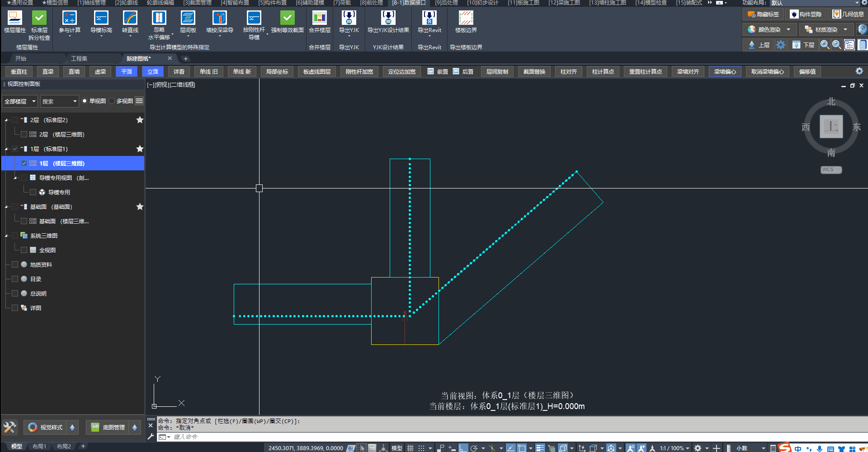Select the 多视图 radio button
The width and height of the screenshot is (868, 452).
coord(112,101)
